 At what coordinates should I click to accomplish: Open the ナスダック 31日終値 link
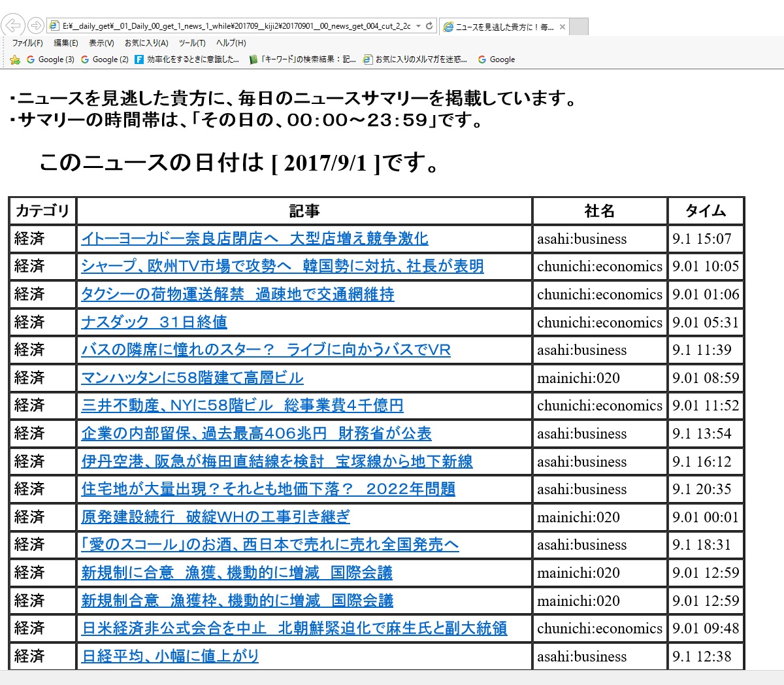coord(154,322)
